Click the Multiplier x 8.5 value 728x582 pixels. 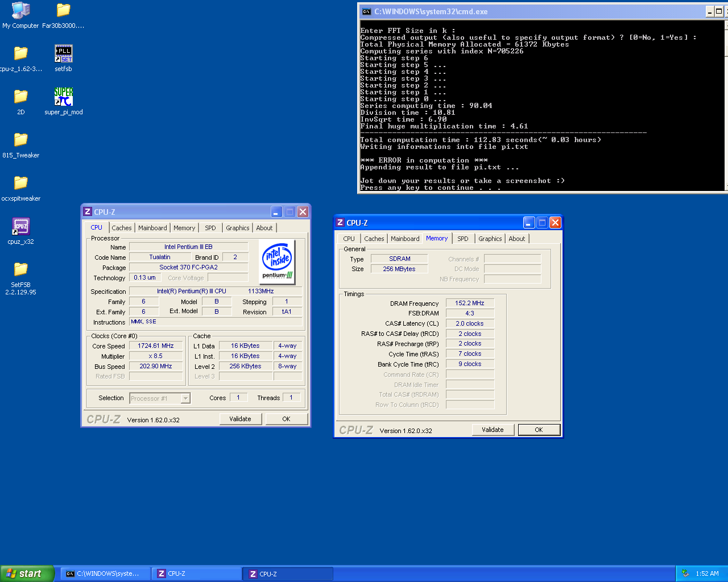pyautogui.click(x=156, y=356)
